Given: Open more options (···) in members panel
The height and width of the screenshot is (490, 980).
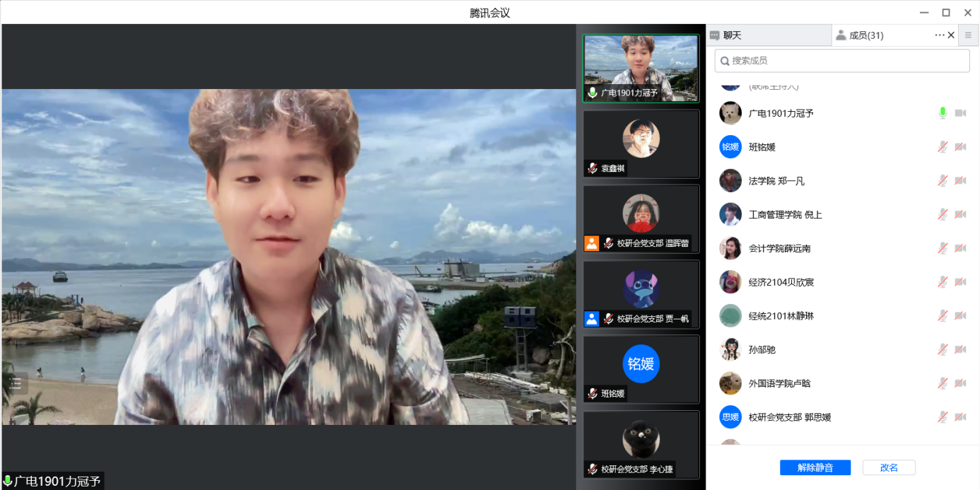Looking at the screenshot, I should 939,35.
